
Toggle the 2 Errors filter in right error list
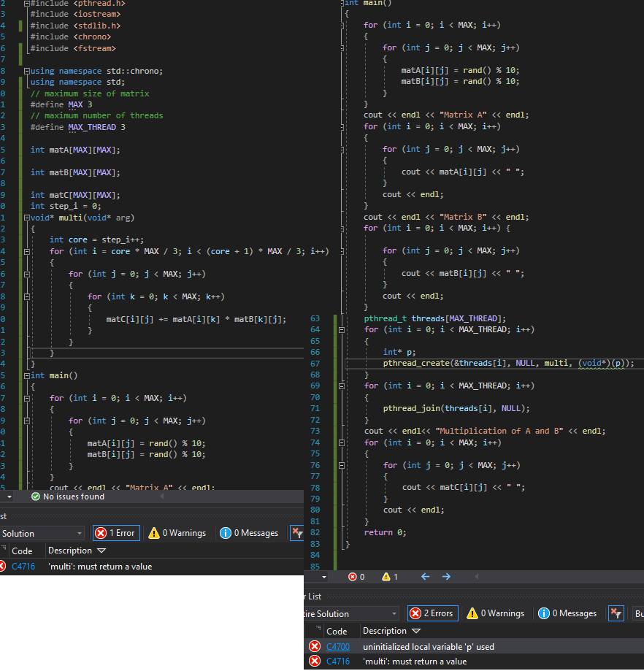pyautogui.click(x=432, y=613)
